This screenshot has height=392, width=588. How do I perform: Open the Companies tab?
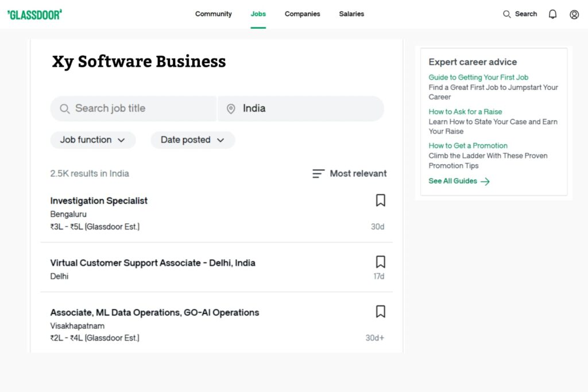coord(302,14)
